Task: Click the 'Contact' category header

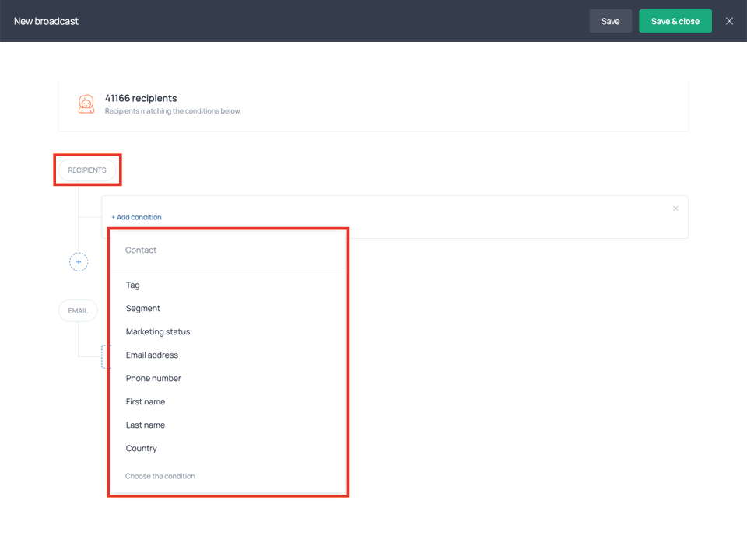Action: pos(141,250)
